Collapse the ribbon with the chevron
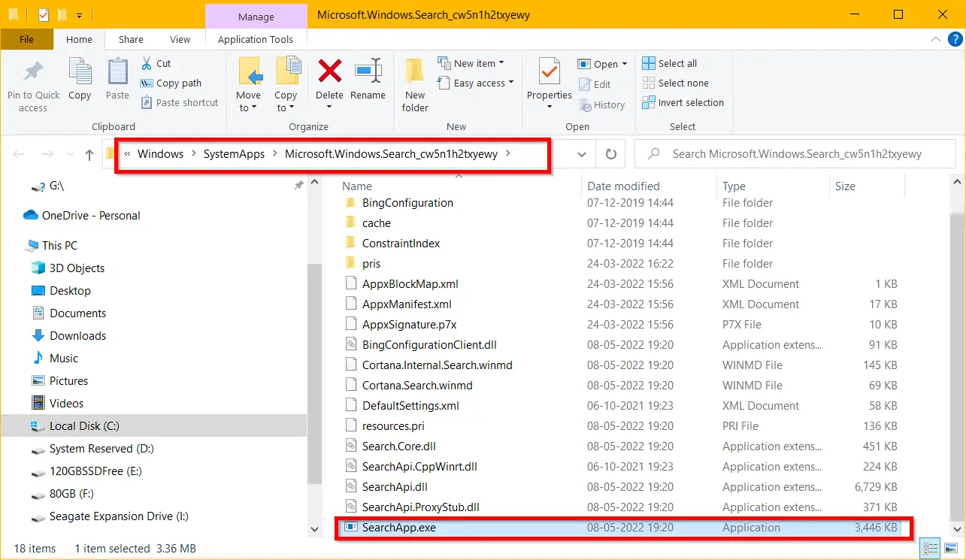The height and width of the screenshot is (560, 966). point(935,40)
